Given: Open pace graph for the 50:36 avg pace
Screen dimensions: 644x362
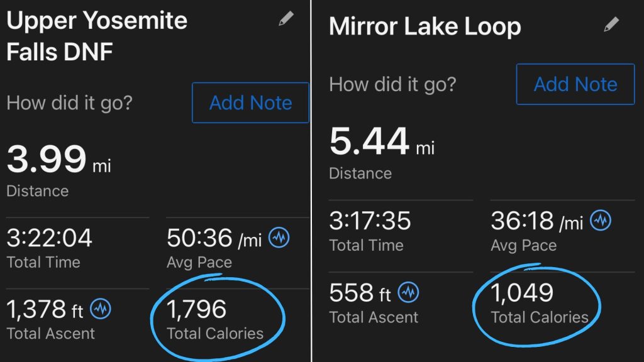Looking at the screenshot, I should point(278,239).
